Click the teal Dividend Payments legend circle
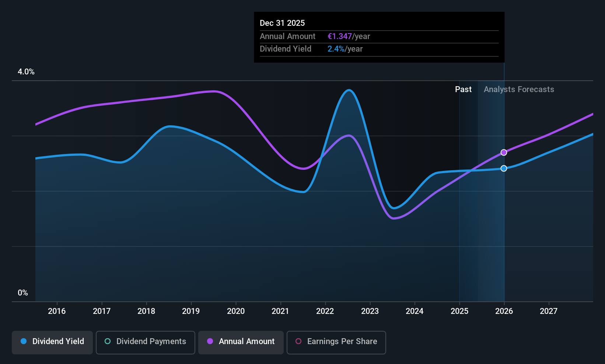605x364 pixels. (108, 341)
